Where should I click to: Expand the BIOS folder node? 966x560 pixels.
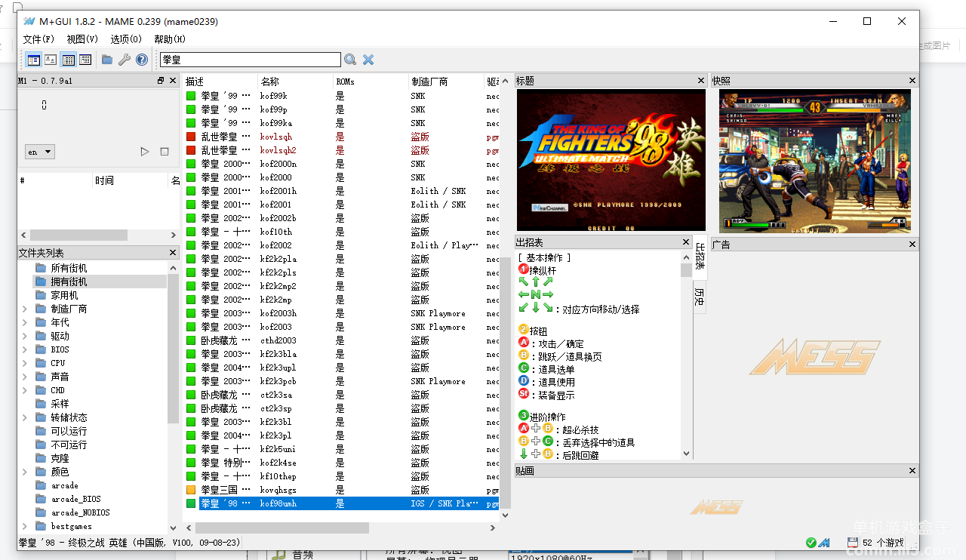coord(25,349)
